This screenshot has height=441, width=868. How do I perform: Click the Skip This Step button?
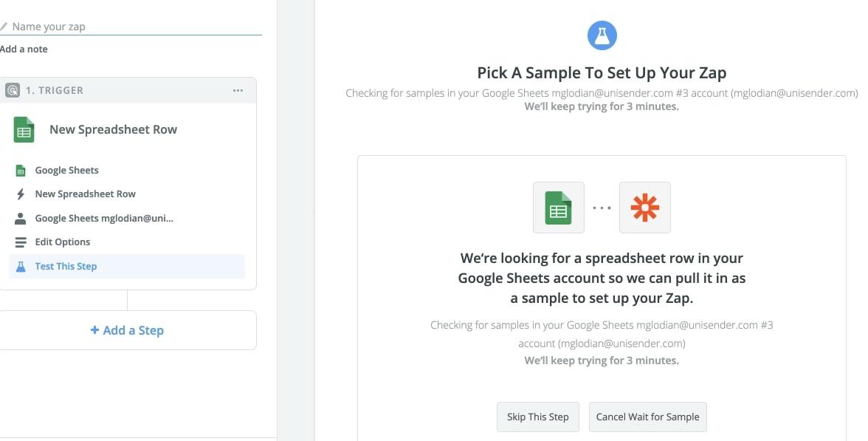pos(538,417)
